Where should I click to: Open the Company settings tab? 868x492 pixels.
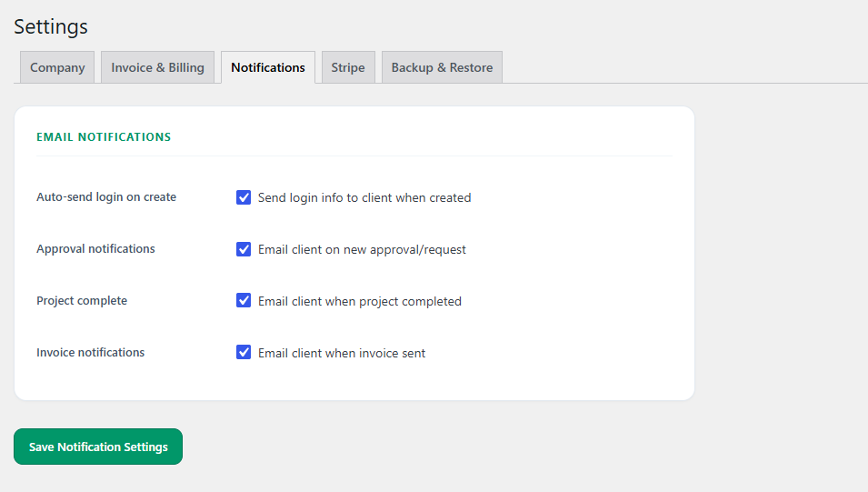click(57, 67)
